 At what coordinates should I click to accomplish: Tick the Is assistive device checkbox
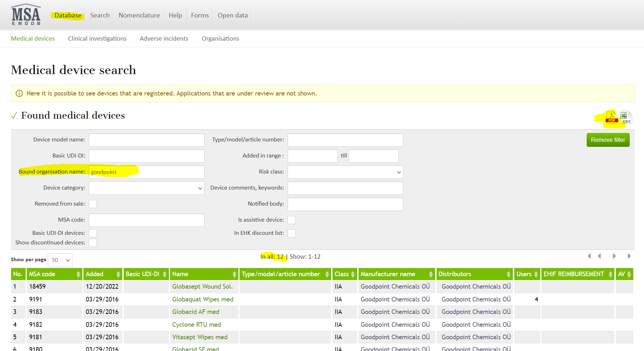pyautogui.click(x=292, y=220)
